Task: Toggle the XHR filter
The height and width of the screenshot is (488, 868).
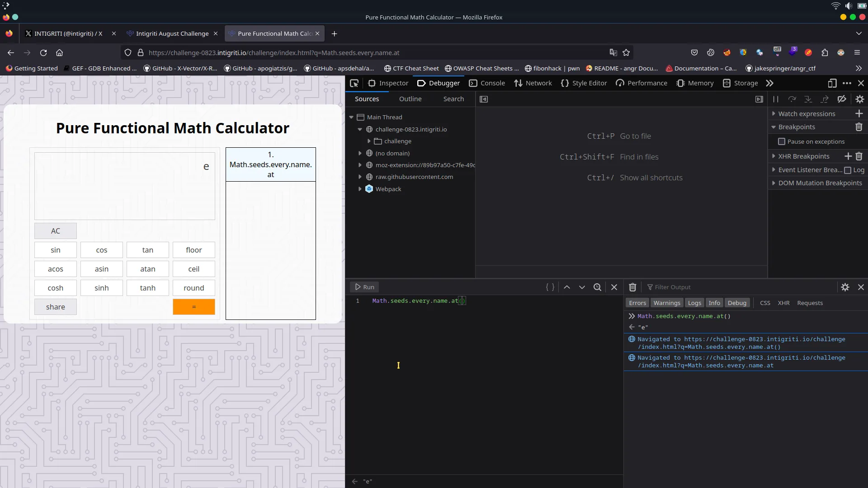Action: (x=783, y=303)
